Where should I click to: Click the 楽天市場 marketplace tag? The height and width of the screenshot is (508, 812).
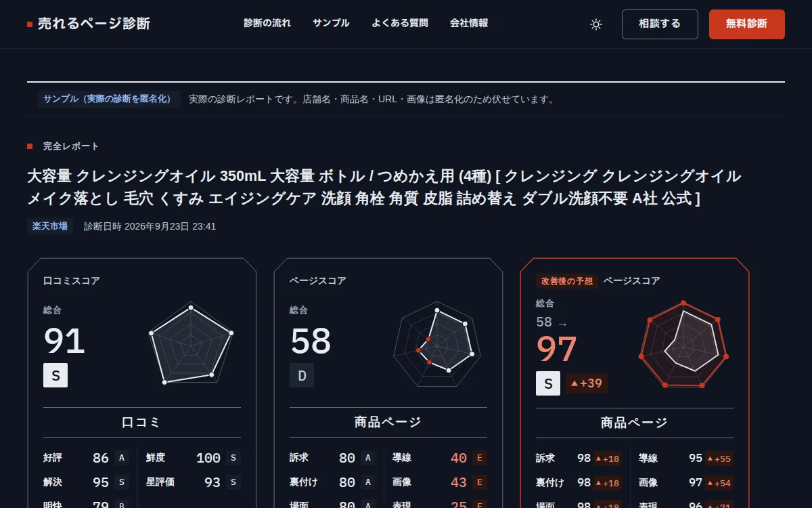(x=50, y=226)
